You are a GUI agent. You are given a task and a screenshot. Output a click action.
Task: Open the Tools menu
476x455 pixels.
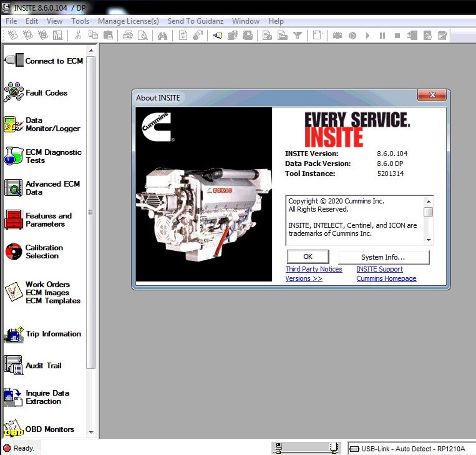(x=80, y=21)
